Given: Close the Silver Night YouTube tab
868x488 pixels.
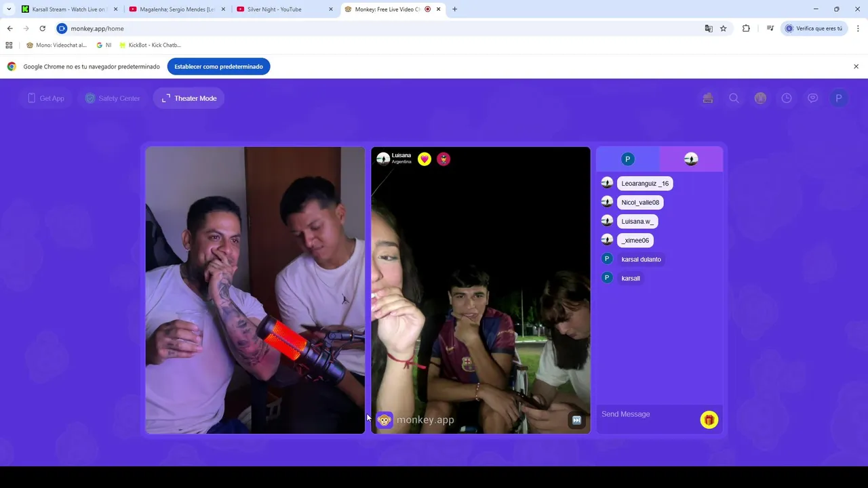Looking at the screenshot, I should click(331, 9).
